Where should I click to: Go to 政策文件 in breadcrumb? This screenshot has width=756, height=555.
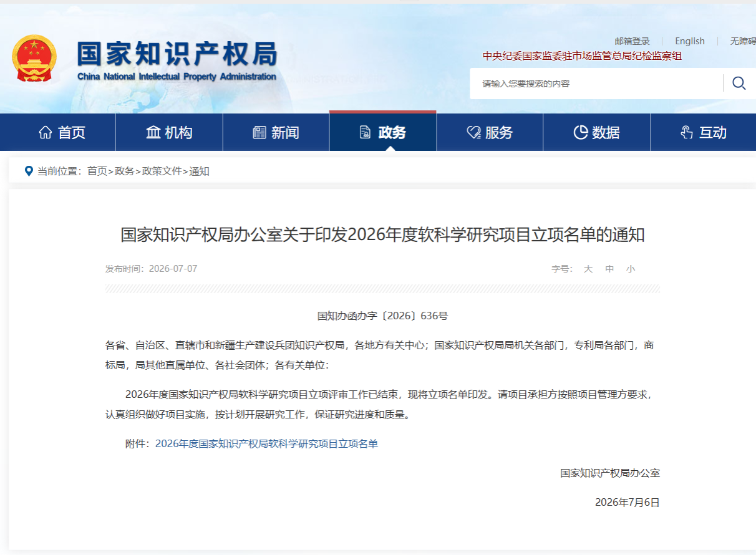[x=162, y=171]
